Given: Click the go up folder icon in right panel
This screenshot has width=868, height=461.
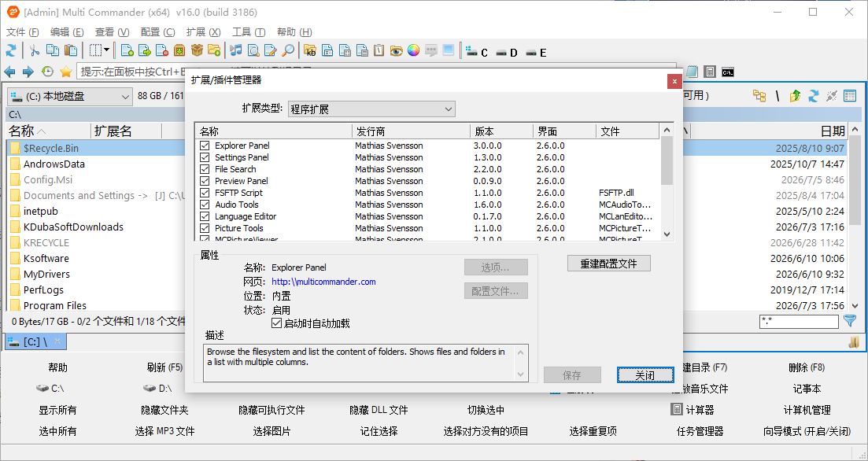Looking at the screenshot, I should coord(796,96).
